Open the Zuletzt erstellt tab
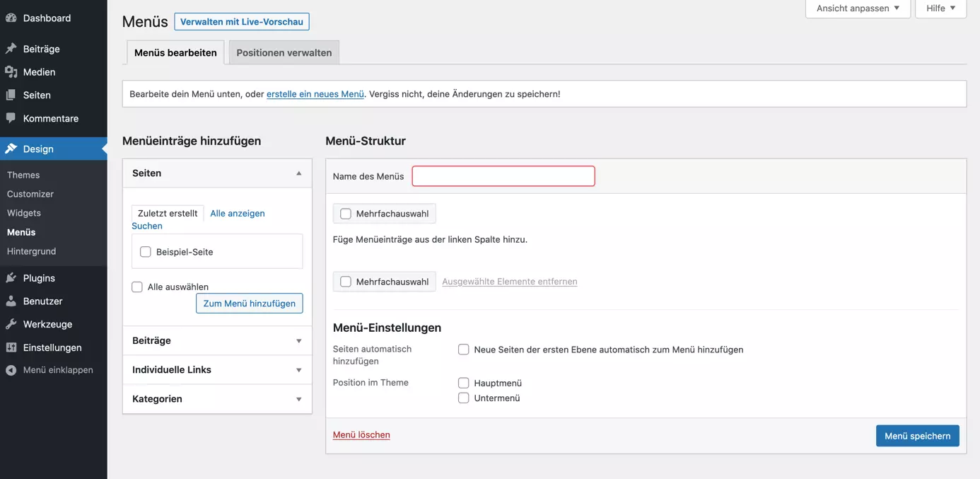 pos(168,213)
